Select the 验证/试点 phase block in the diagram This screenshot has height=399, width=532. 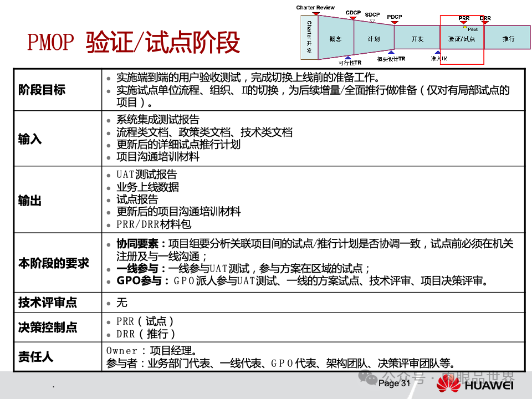(462, 38)
